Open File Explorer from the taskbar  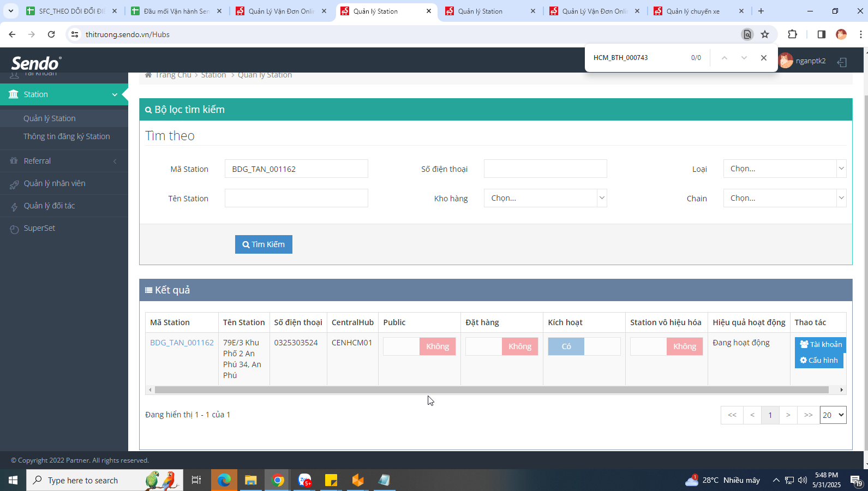pyautogui.click(x=250, y=480)
